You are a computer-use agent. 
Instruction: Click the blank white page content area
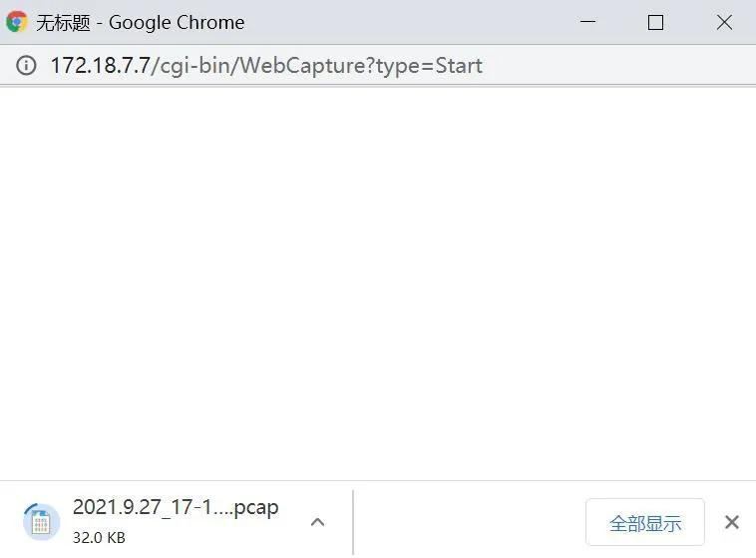coord(378,279)
